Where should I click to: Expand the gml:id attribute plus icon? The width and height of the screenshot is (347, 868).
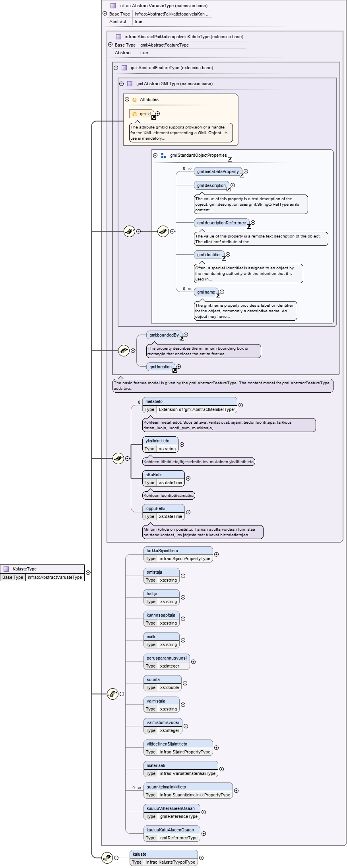(x=158, y=114)
